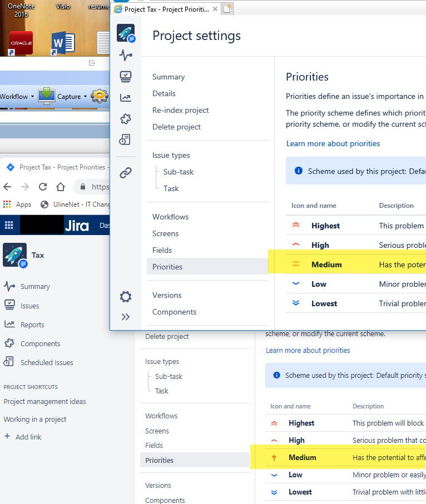Image resolution: width=426 pixels, height=504 pixels.
Task: Click Lowest priority icon in IE window
Action: [296, 303]
